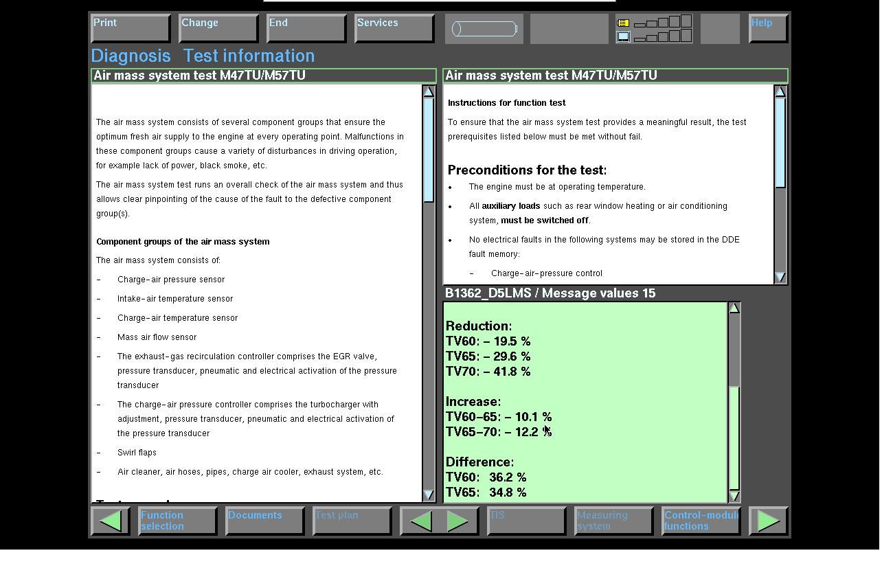Click value 'TV65: 34.8 %'

[x=486, y=493]
